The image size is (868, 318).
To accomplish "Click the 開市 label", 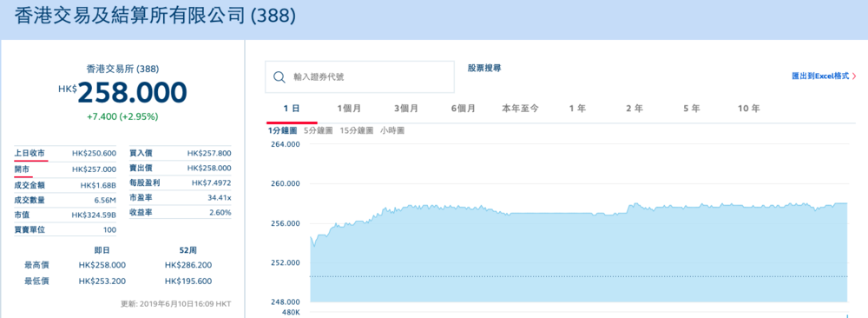I will tap(23, 169).
